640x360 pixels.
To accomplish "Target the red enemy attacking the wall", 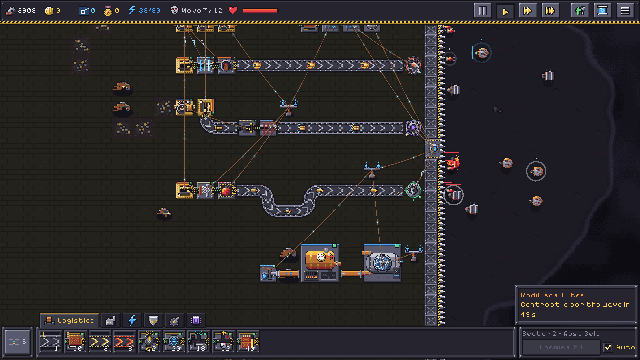I will 452,163.
